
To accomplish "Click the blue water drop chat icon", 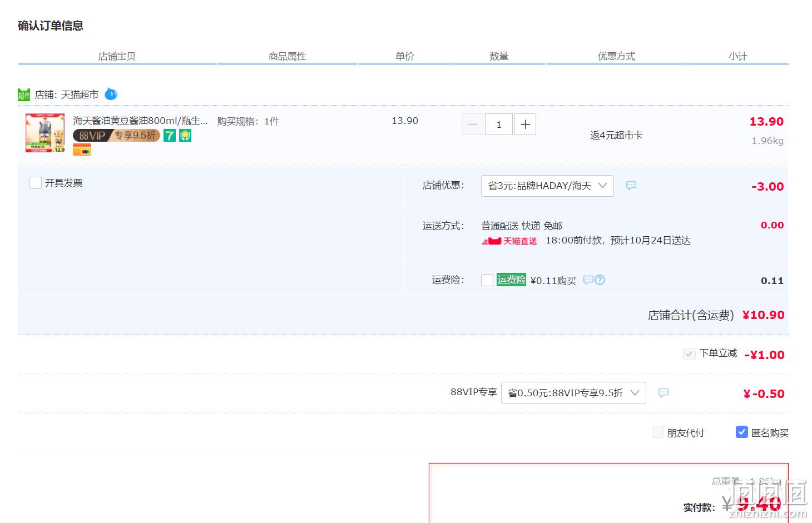I will coord(111,94).
